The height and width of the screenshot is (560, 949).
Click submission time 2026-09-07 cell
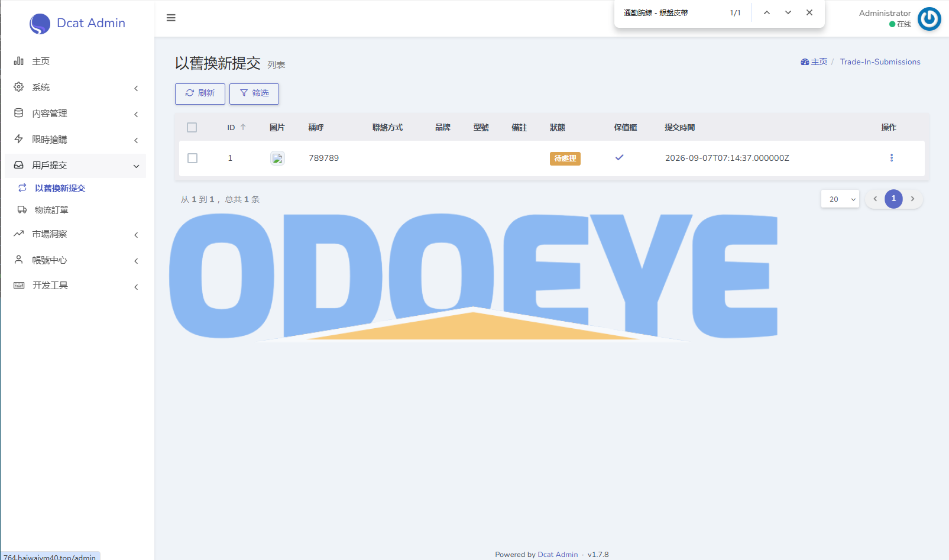point(727,158)
